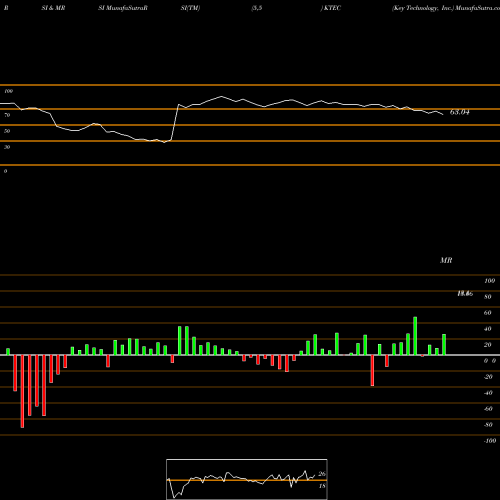Click the 20 label on the MR axis
Screen dimensions: 500x500
pyautogui.click(x=488, y=345)
